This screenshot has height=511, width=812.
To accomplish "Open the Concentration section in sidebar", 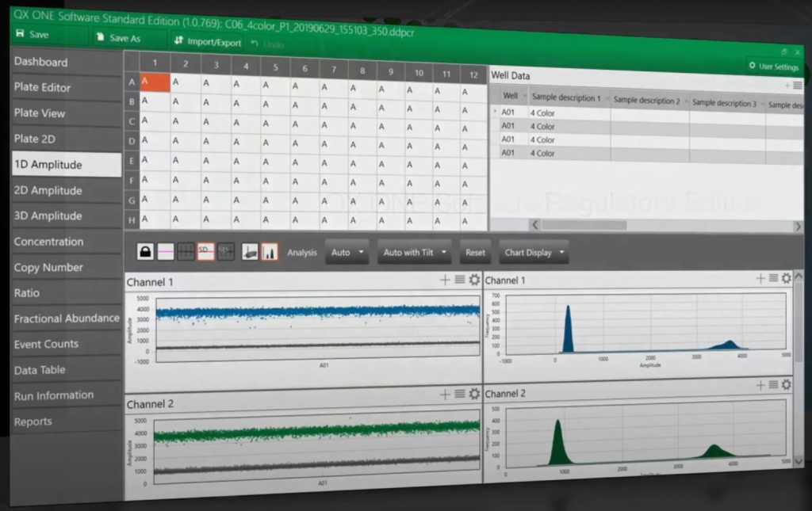I will [x=48, y=242].
